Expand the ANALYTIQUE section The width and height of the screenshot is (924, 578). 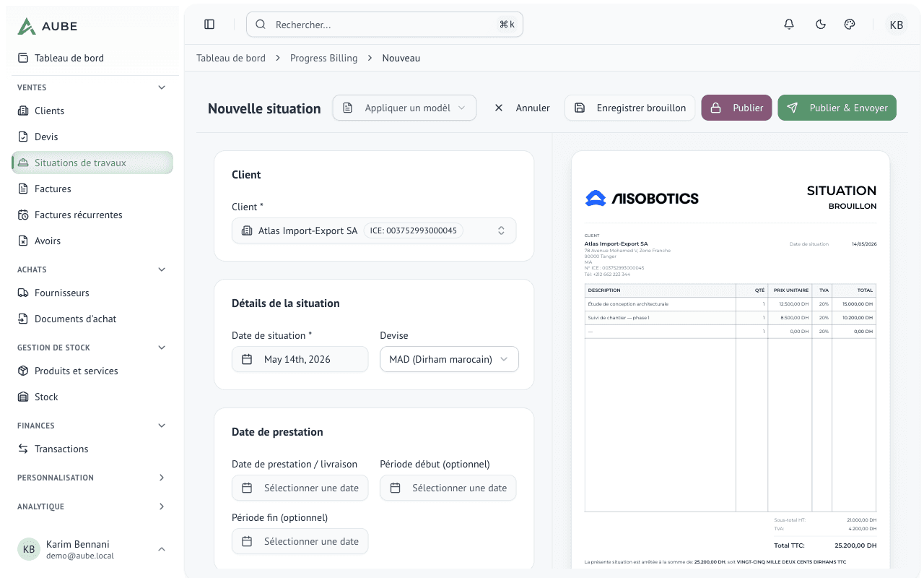coord(162,506)
